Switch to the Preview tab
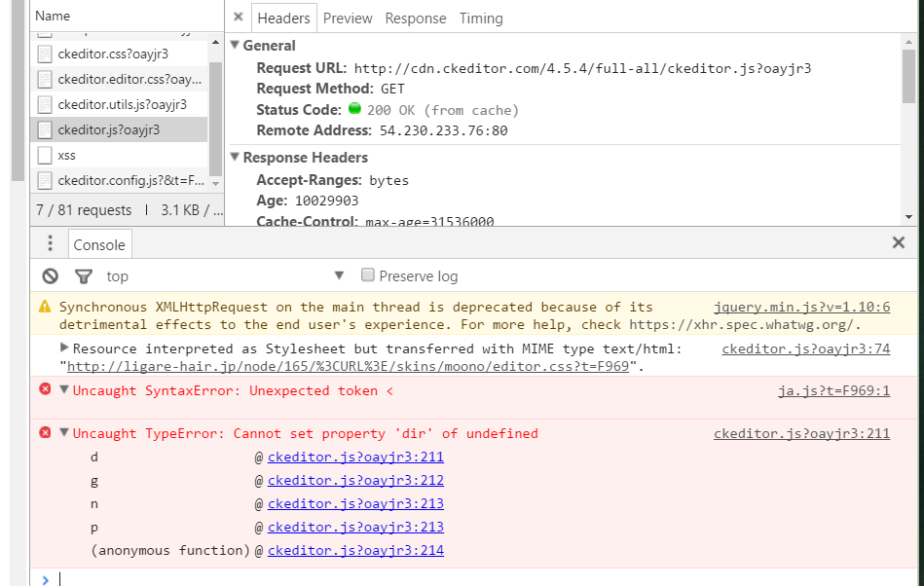This screenshot has height=586, width=924. tap(347, 18)
